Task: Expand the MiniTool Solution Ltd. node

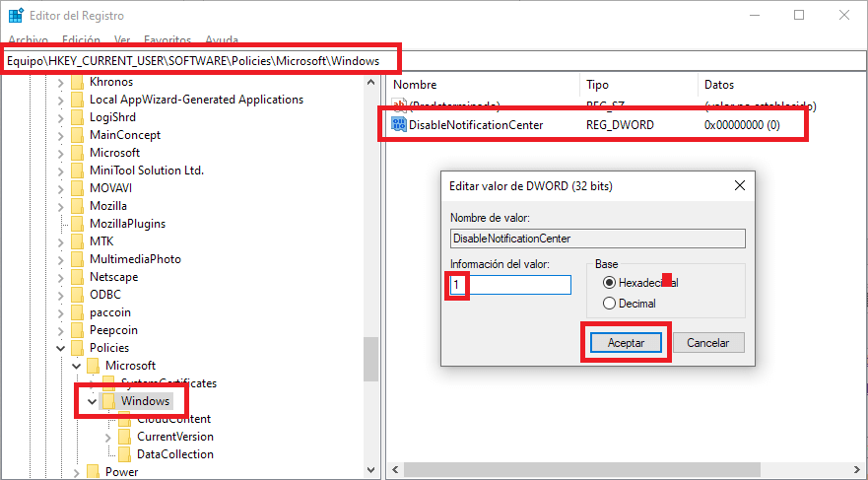Action: (x=60, y=171)
